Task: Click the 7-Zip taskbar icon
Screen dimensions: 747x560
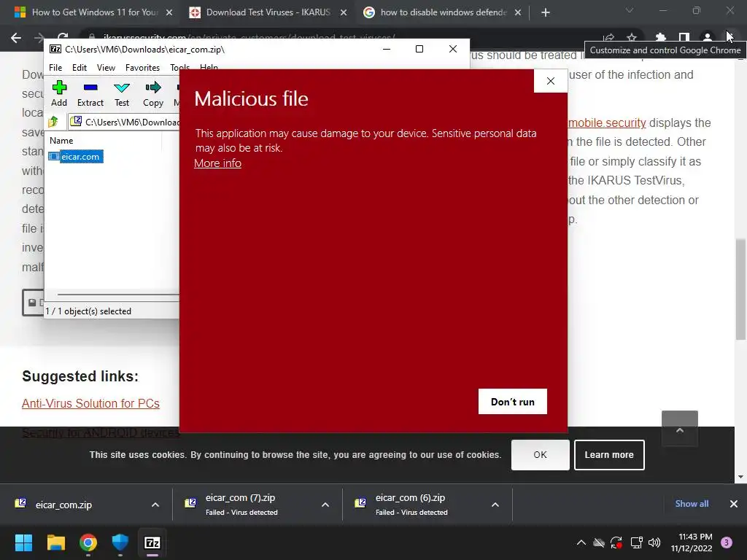Action: point(152,542)
